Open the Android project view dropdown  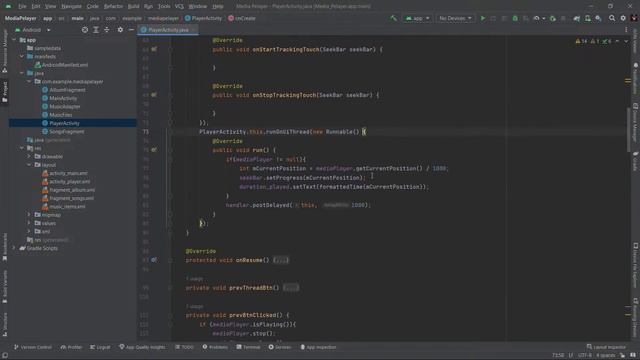33,30
